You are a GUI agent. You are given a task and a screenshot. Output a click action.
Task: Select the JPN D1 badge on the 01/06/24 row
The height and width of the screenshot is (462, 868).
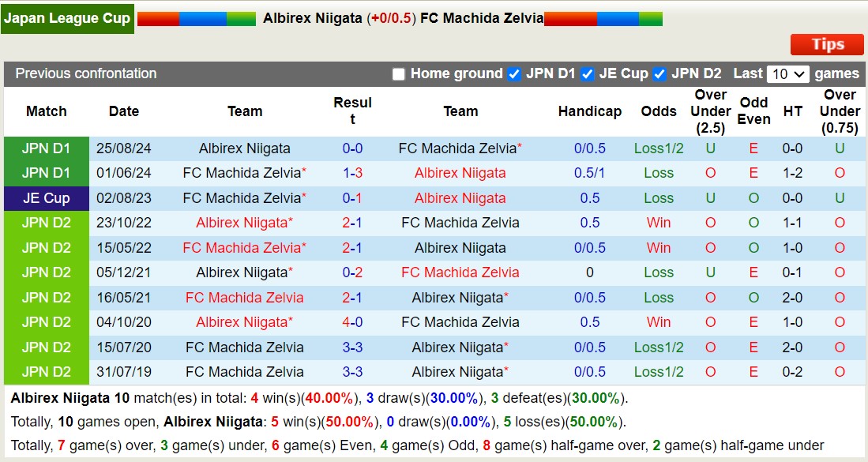pyautogui.click(x=46, y=172)
